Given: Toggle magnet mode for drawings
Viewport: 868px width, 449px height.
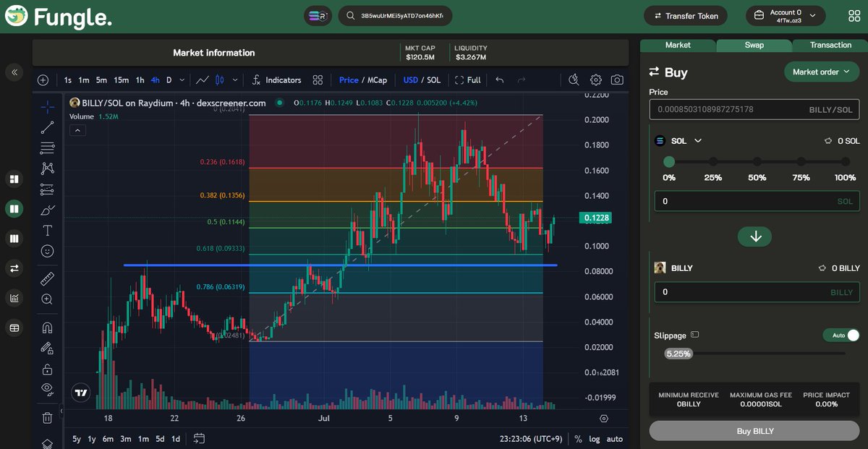Looking at the screenshot, I should click(x=47, y=327).
